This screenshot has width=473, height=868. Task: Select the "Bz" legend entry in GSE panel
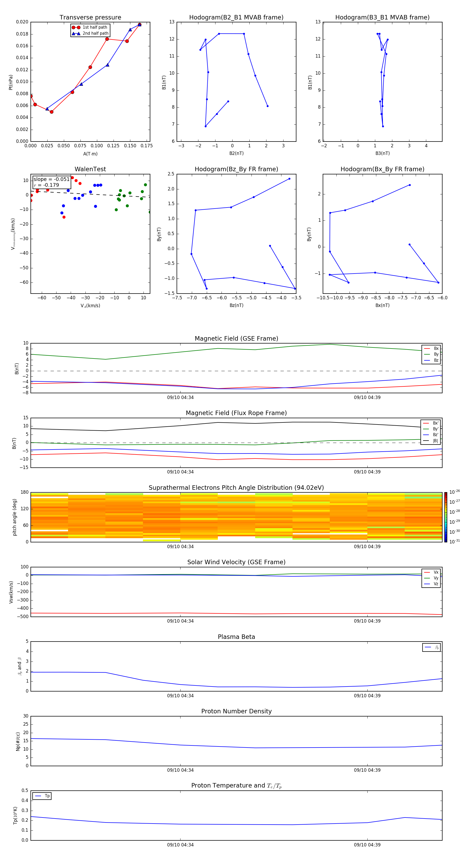tap(431, 360)
